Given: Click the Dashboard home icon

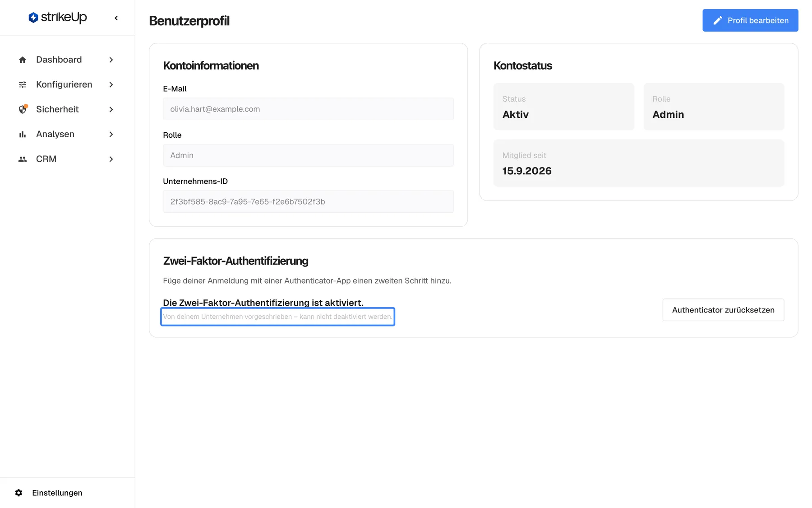Looking at the screenshot, I should [23, 60].
